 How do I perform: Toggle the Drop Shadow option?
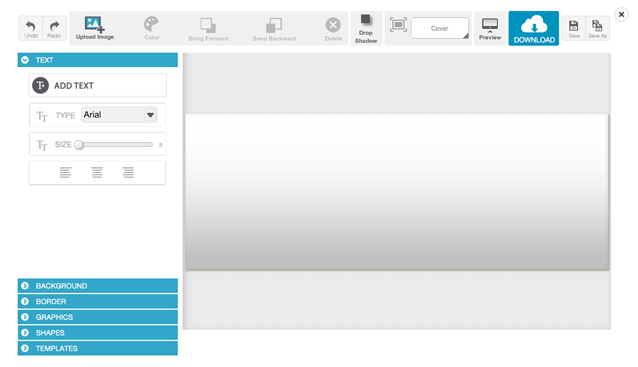click(x=366, y=28)
